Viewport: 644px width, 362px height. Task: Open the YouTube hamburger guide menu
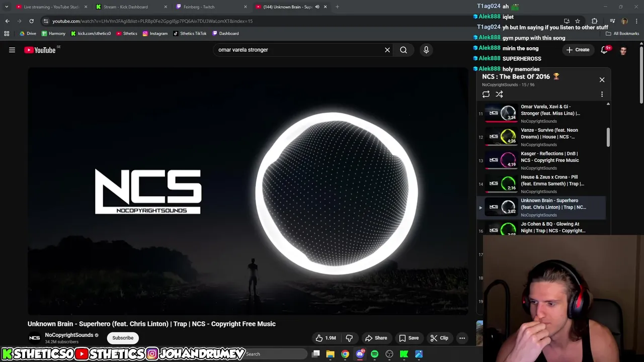click(12, 50)
